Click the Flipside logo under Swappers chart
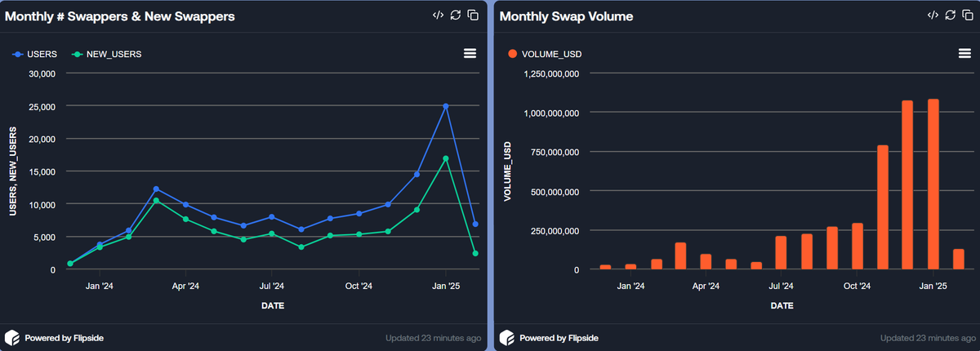Screen dimensions: 980x351 point(12,337)
